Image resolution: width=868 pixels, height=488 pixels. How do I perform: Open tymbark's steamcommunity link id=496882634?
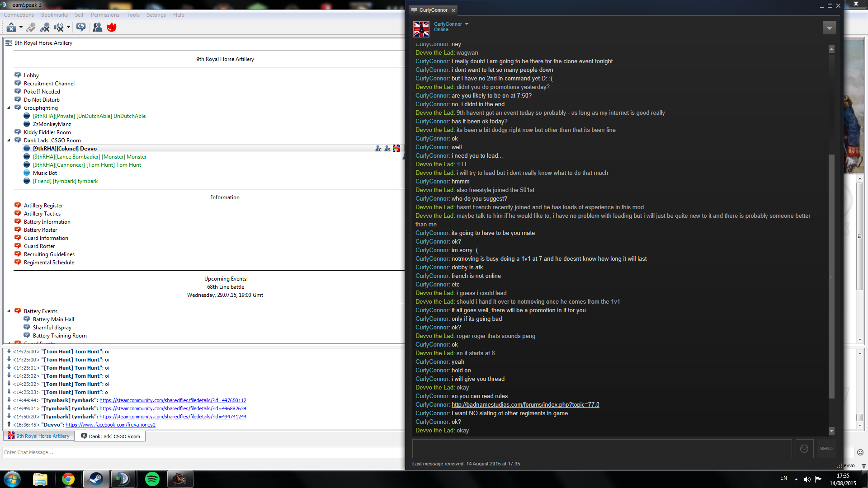point(173,408)
